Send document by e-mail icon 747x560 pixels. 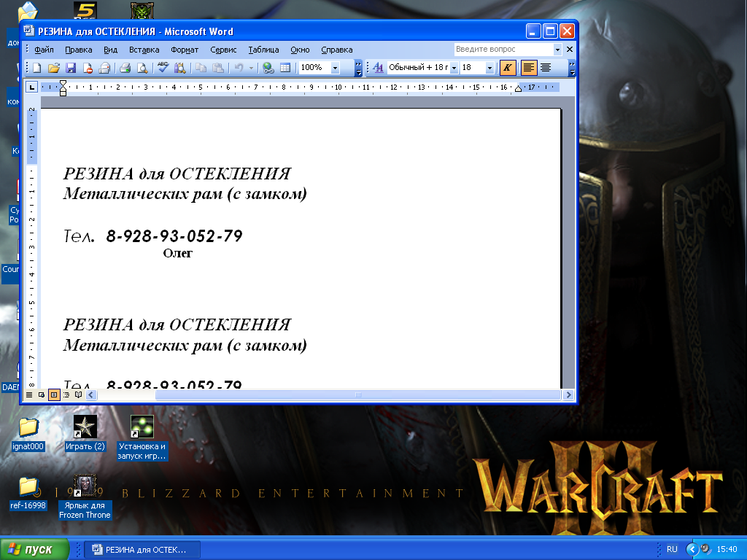tap(104, 68)
